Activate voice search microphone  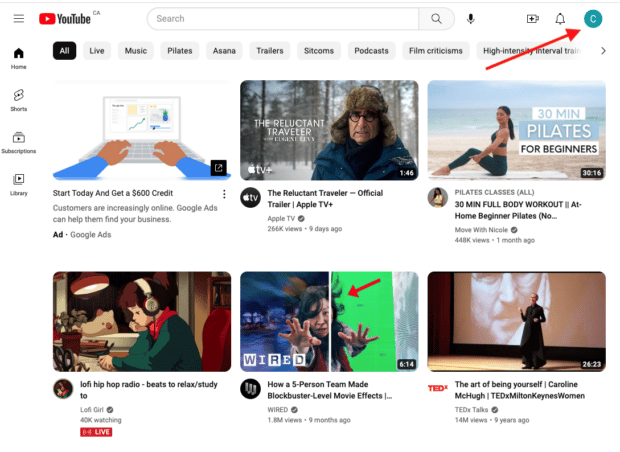pos(470,18)
